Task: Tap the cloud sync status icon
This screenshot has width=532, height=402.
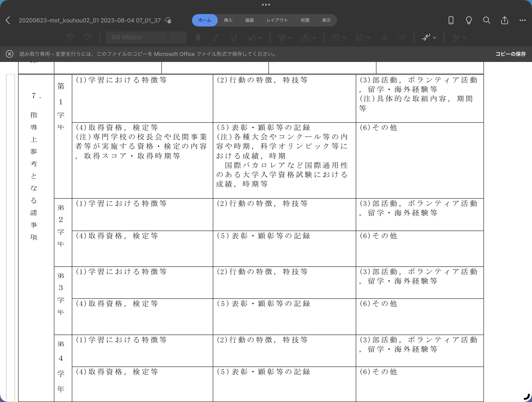Action: click(168, 20)
